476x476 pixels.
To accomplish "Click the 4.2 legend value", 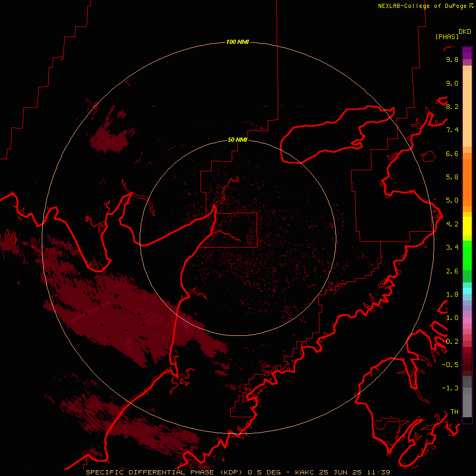I will point(452,224).
